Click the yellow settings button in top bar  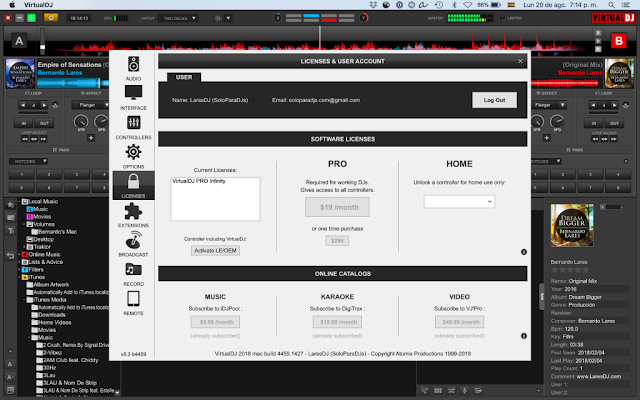click(x=51, y=18)
